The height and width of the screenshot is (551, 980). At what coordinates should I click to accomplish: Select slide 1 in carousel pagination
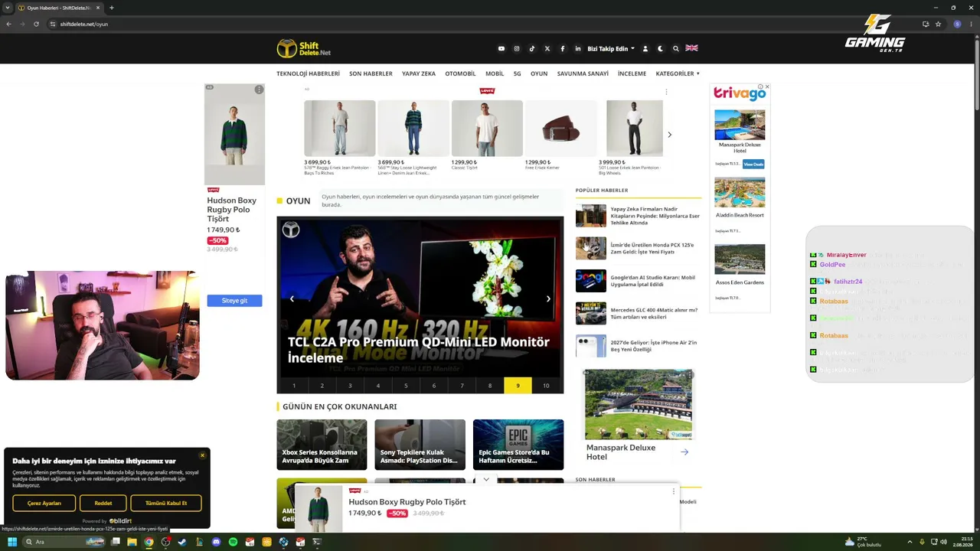pyautogui.click(x=294, y=386)
